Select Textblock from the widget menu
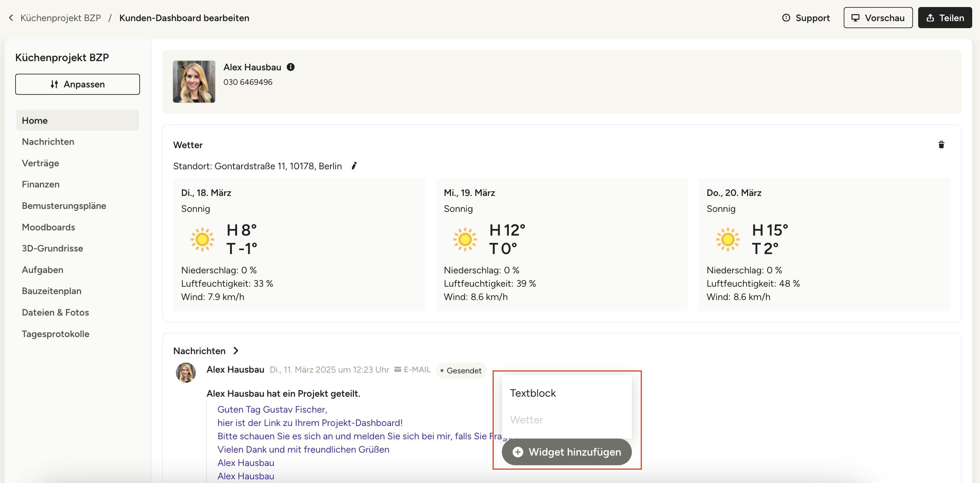This screenshot has width=980, height=483. click(x=533, y=393)
